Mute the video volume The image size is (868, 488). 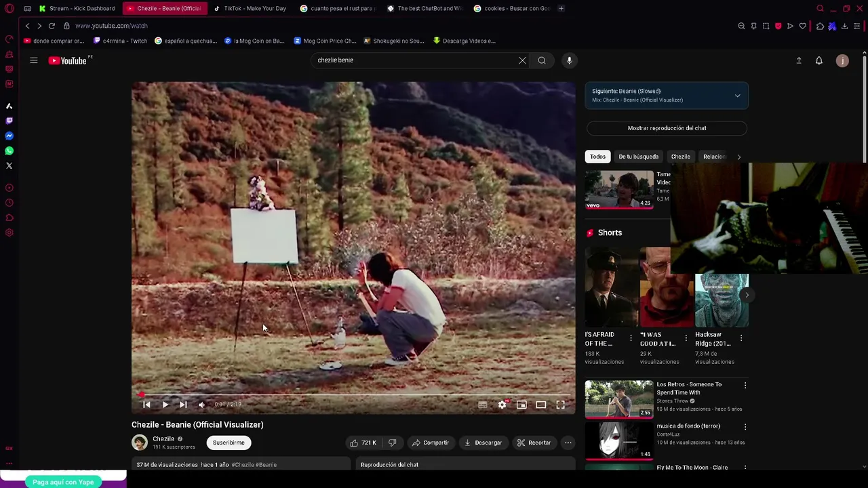click(x=201, y=405)
